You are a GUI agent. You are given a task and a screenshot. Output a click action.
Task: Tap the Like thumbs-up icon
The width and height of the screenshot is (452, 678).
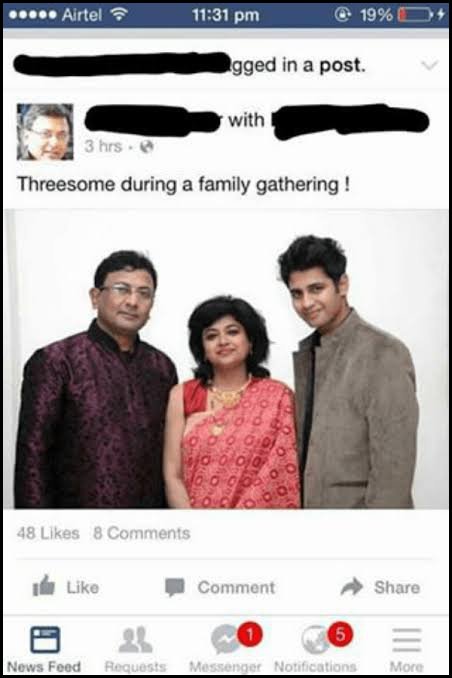(44, 586)
